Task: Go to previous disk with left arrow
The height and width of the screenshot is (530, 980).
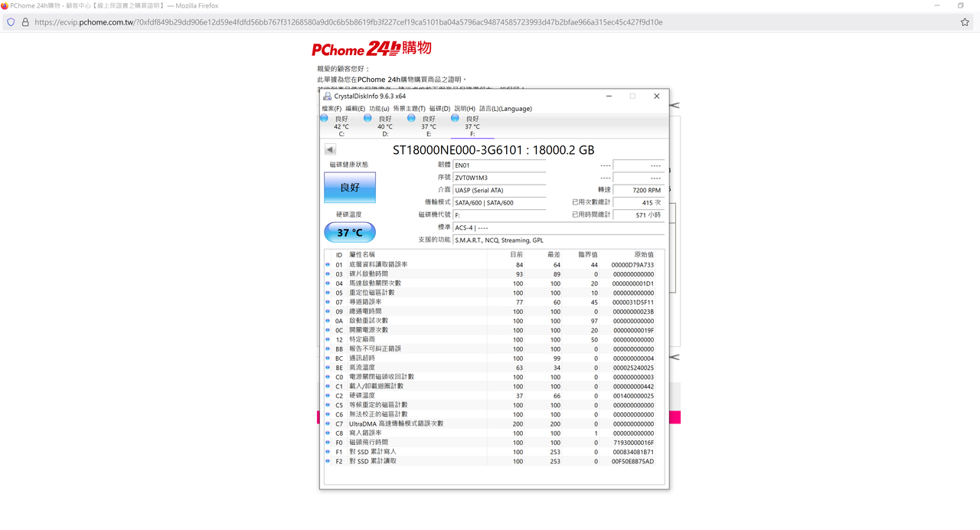Action: point(330,150)
